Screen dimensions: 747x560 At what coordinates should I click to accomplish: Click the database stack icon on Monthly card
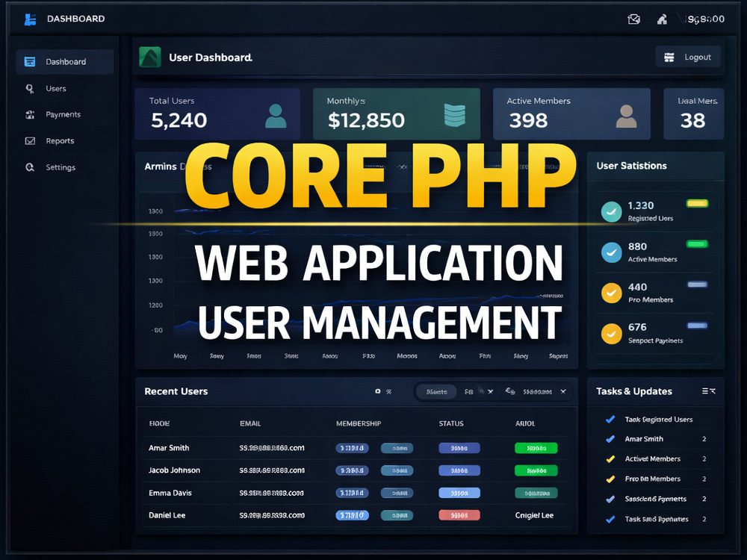coord(454,115)
